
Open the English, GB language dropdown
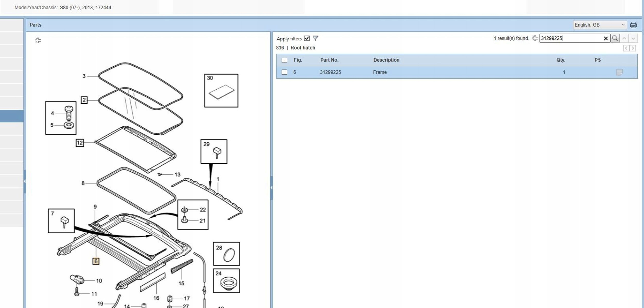[x=599, y=25]
